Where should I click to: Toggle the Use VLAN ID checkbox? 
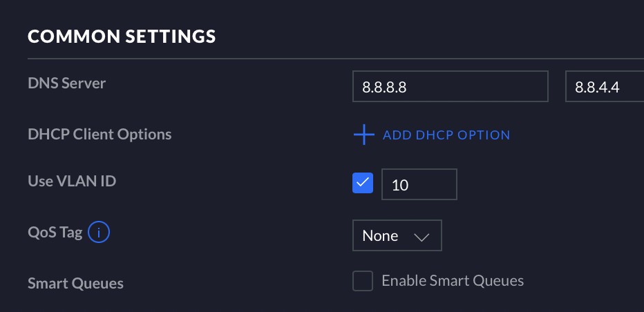point(363,183)
